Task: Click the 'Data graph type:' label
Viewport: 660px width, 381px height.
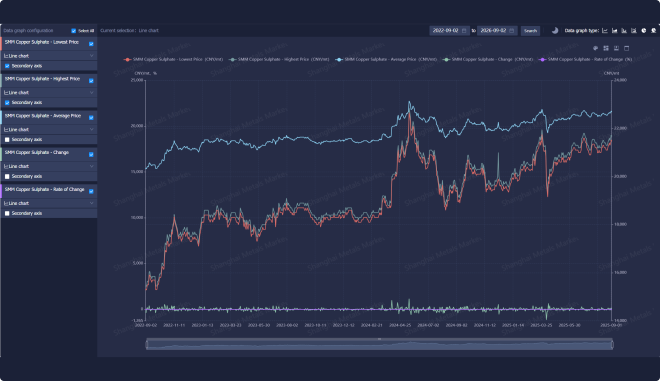Action: [x=582, y=31]
